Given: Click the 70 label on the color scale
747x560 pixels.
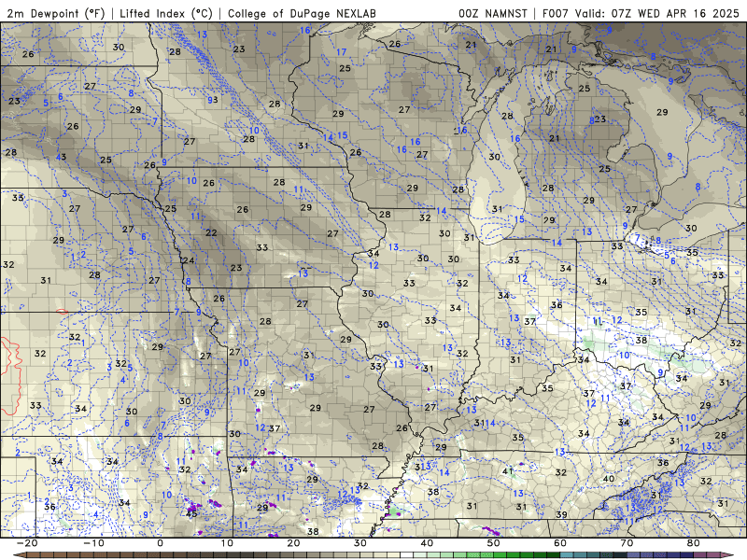Looking at the screenshot, I should pyautogui.click(x=627, y=543).
